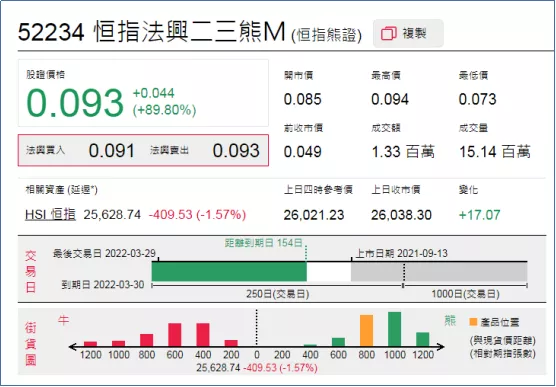Click the percent change (+89.80%)
Image resolution: width=556 pixels, height=387 pixels.
(164, 110)
